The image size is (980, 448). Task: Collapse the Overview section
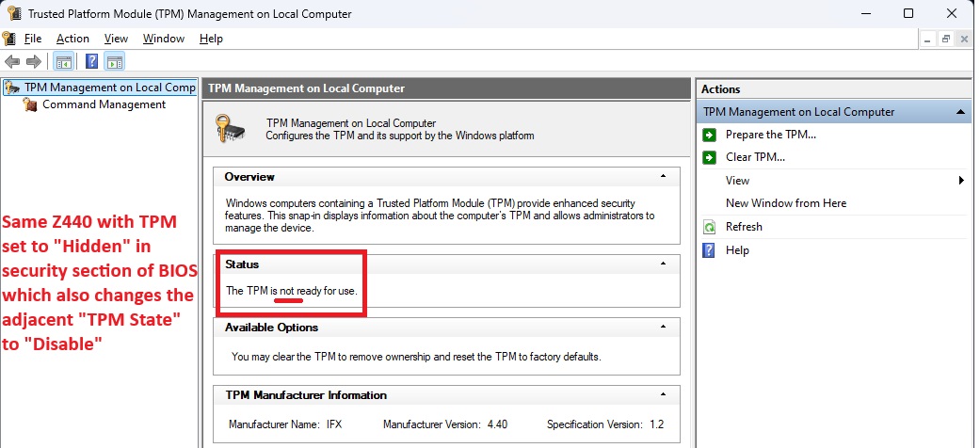point(663,177)
